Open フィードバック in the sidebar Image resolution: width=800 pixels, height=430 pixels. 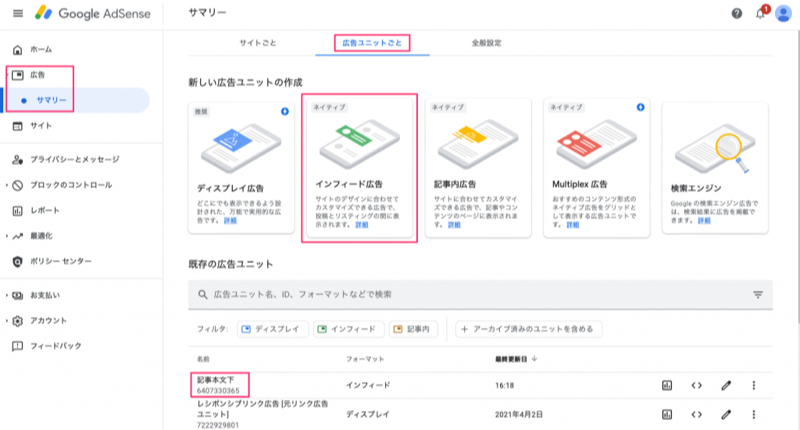click(x=56, y=346)
